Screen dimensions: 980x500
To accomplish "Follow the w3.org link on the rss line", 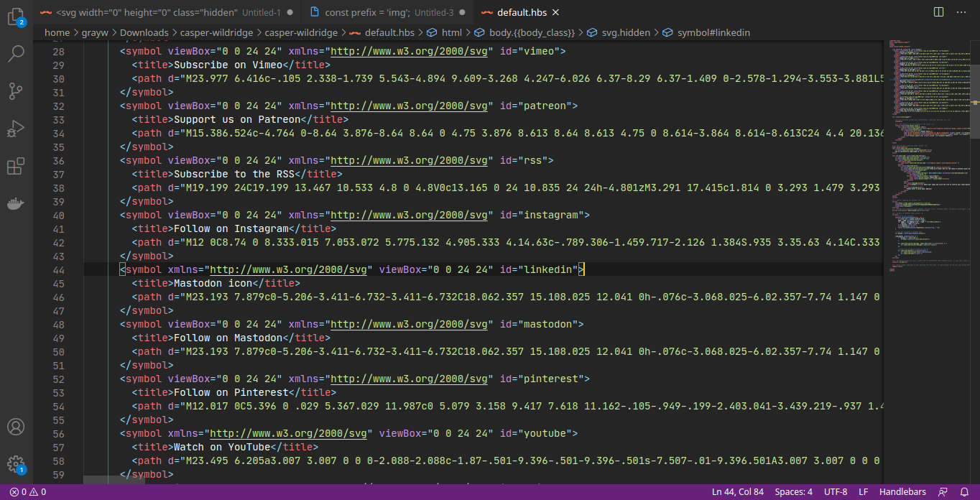I will (411, 161).
